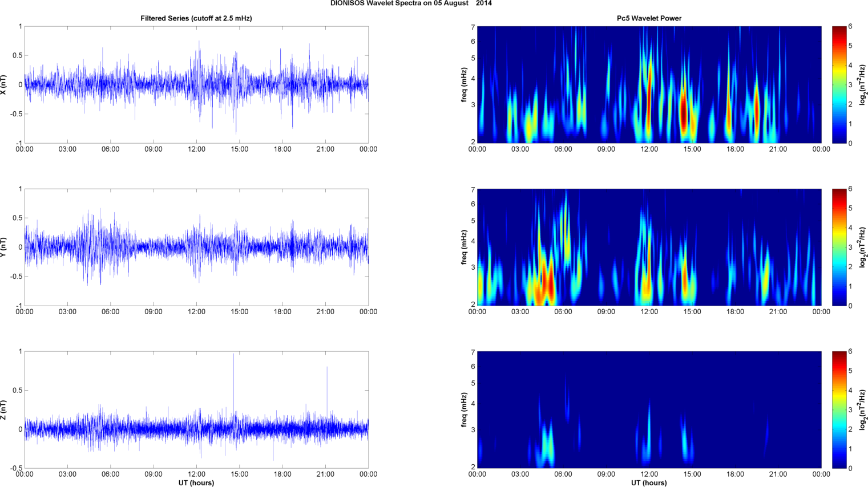Viewport: 868px width, 487px height.
Task: Click 'freq (mHz)' label of X wavelet spectrum
Action: point(465,84)
